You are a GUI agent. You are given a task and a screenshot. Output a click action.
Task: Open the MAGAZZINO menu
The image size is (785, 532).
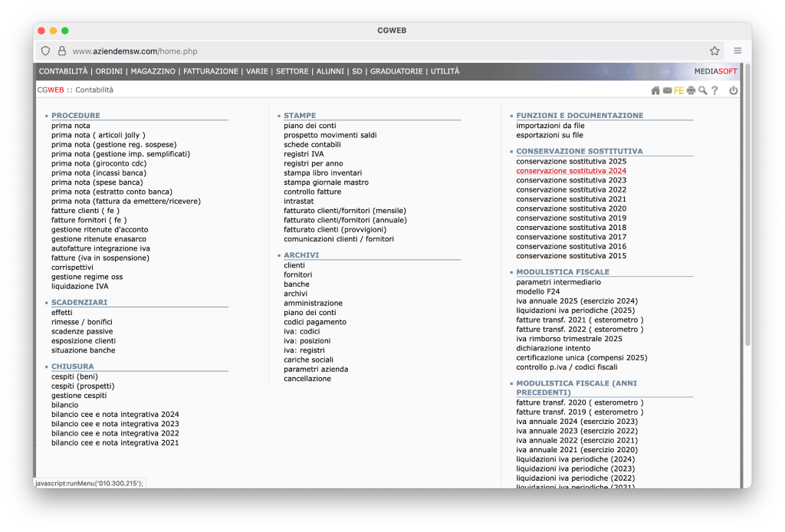[x=153, y=71]
